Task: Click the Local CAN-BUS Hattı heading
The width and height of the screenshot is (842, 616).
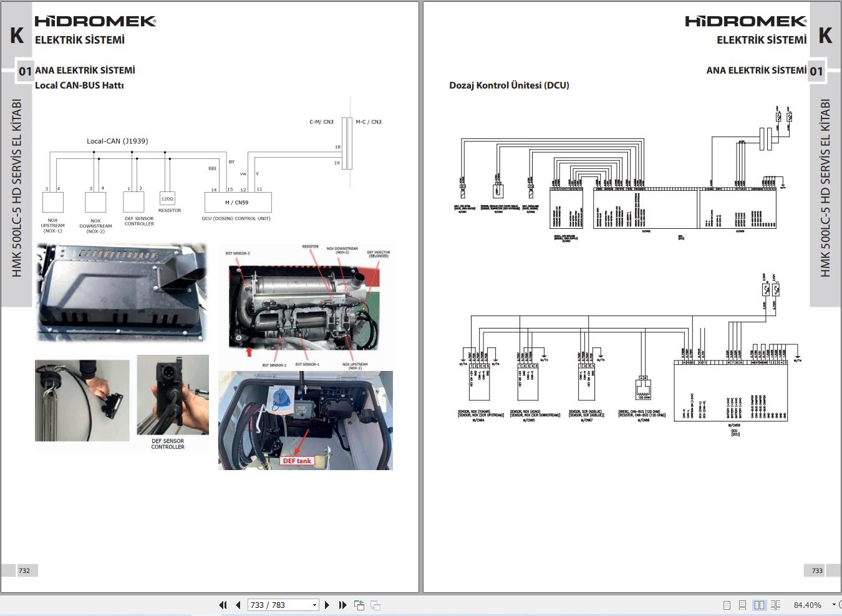Action: click(x=79, y=85)
